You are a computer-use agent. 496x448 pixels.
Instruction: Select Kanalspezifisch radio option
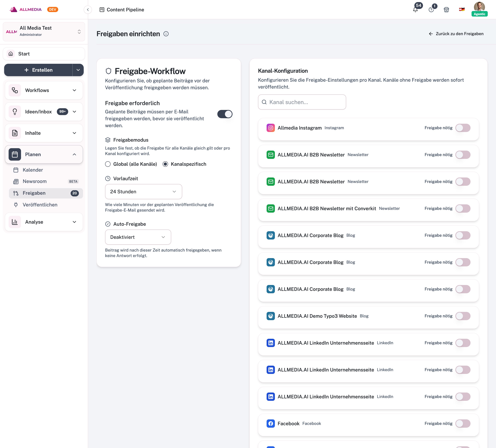[165, 164]
